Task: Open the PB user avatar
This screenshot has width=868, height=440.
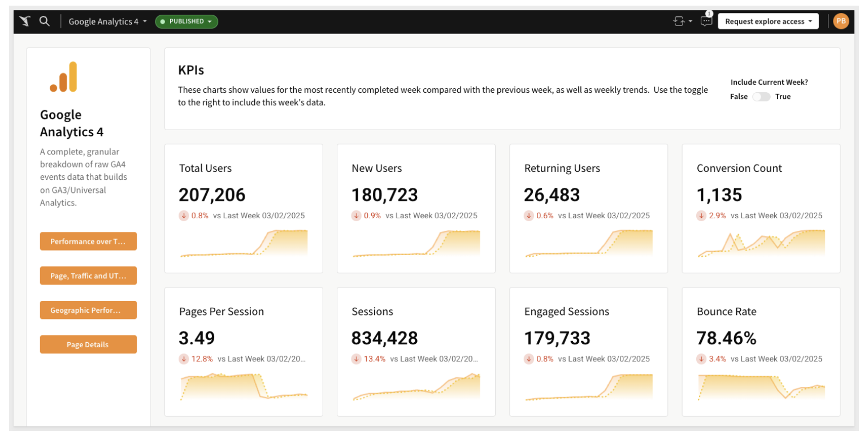Action: click(x=841, y=21)
